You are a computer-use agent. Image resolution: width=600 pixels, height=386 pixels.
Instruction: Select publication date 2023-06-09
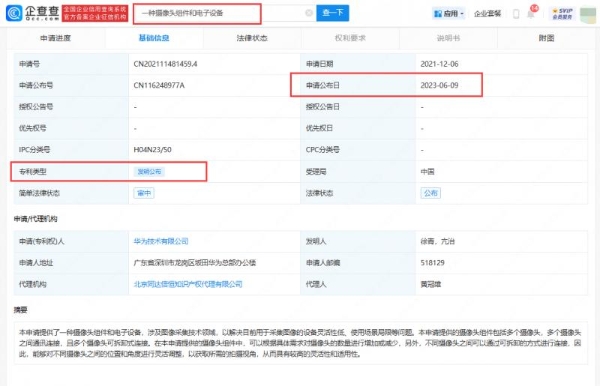[x=439, y=85]
